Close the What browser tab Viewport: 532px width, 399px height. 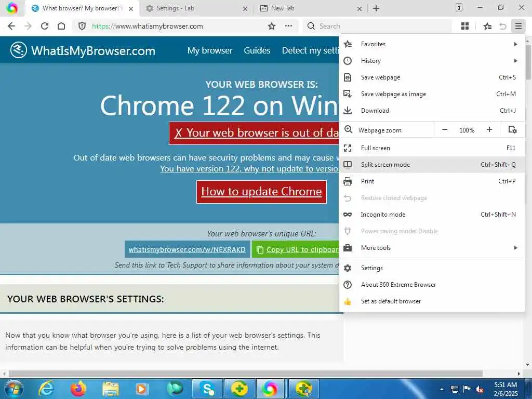tap(131, 9)
